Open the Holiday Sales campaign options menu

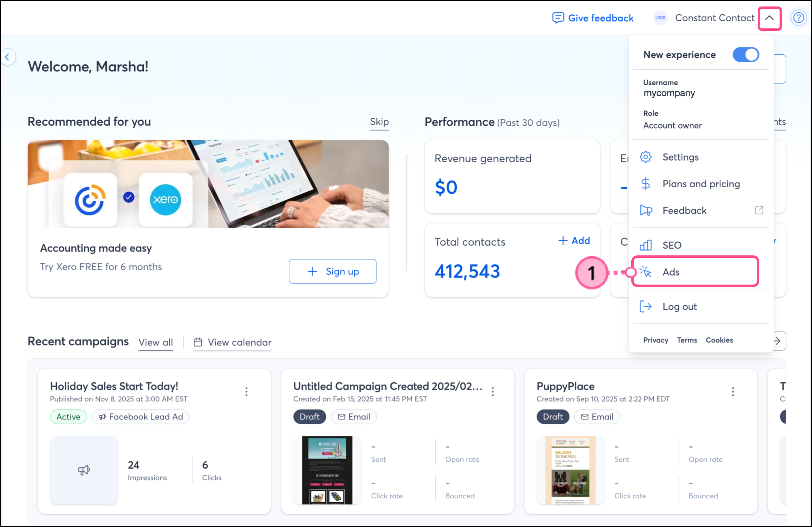pos(246,391)
